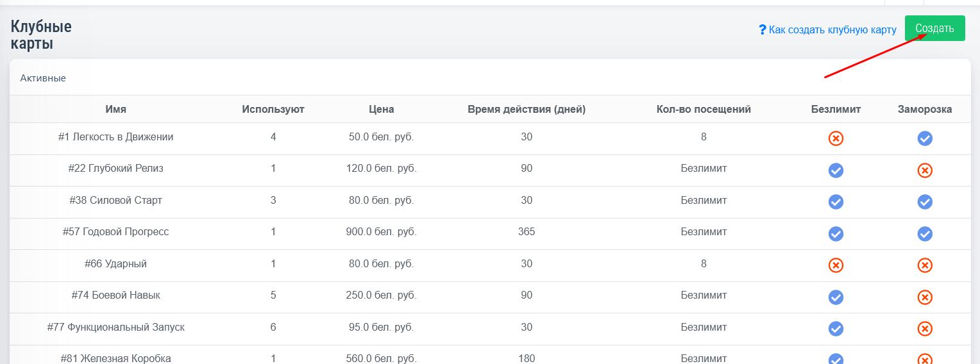Click Безлимит cross icon for Ударный row

point(836,265)
